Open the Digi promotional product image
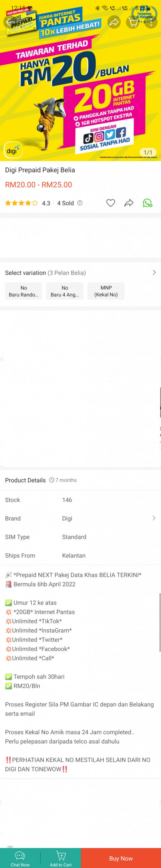161x868 pixels. [x=80, y=81]
